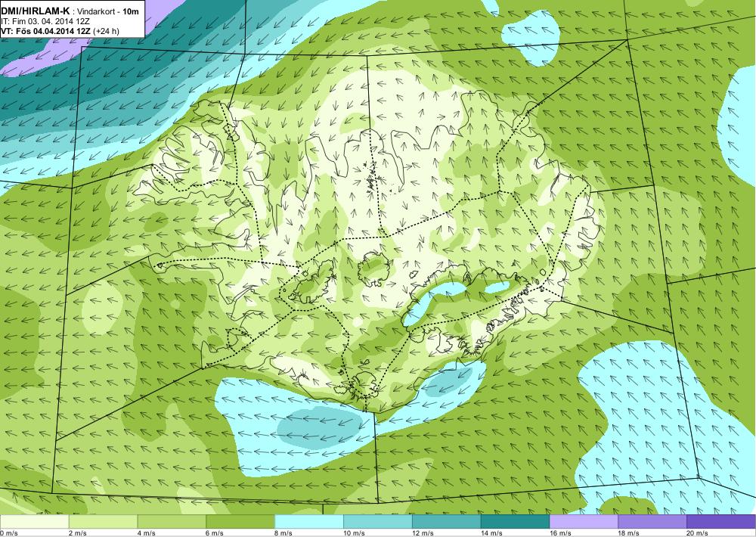Click the '8 m/s' legend label
Viewport: 756px width, 537px height.
(x=283, y=533)
